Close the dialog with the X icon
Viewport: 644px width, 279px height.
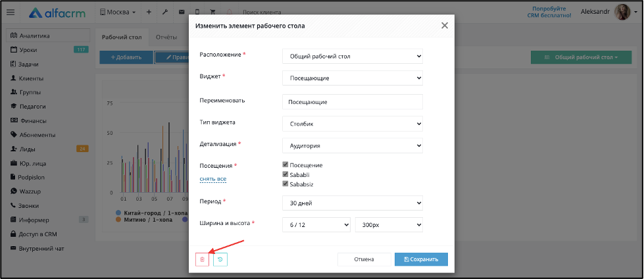[445, 26]
